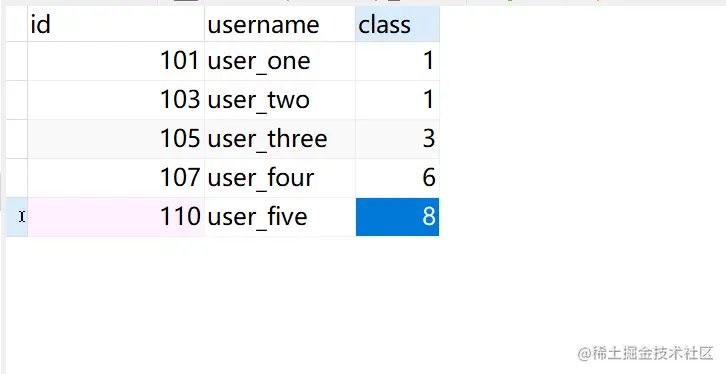Select the user_four username cell
This screenshot has width=726, height=374.
tap(280, 178)
